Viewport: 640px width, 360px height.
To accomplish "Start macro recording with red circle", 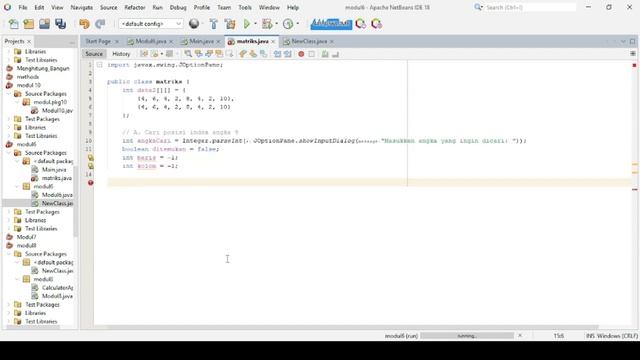I will coord(301,54).
